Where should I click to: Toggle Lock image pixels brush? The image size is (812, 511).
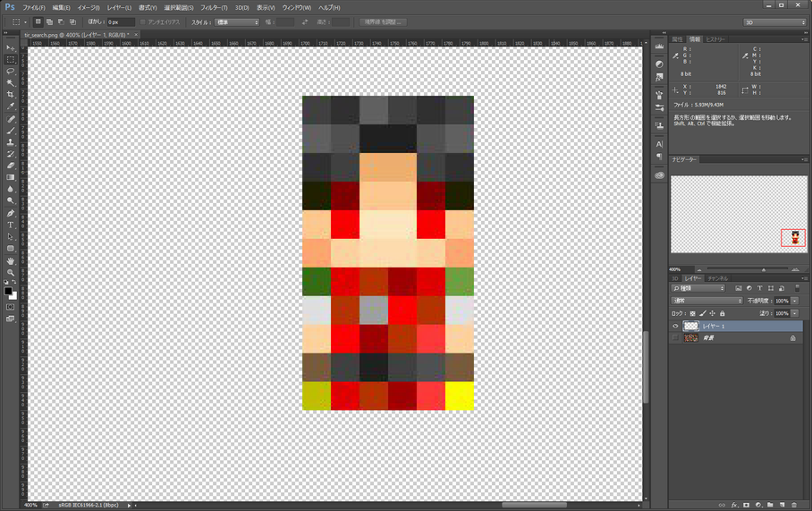point(703,313)
